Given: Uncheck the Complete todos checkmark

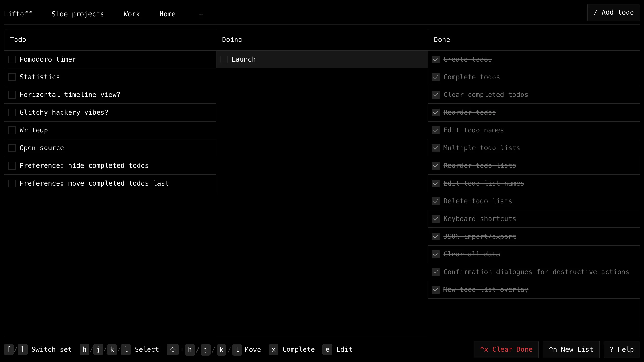Looking at the screenshot, I should coord(436,77).
